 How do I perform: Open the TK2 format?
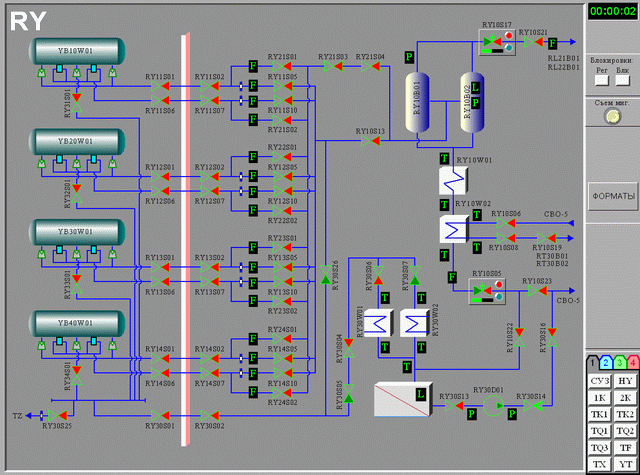click(625, 415)
